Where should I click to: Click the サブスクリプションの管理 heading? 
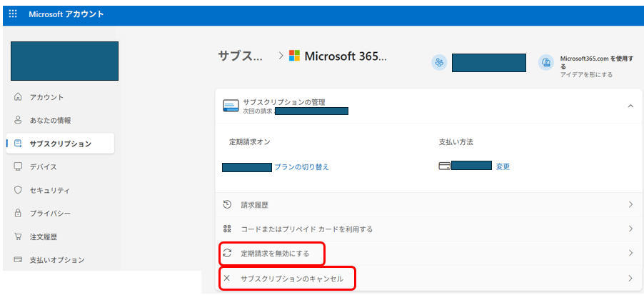(284, 102)
